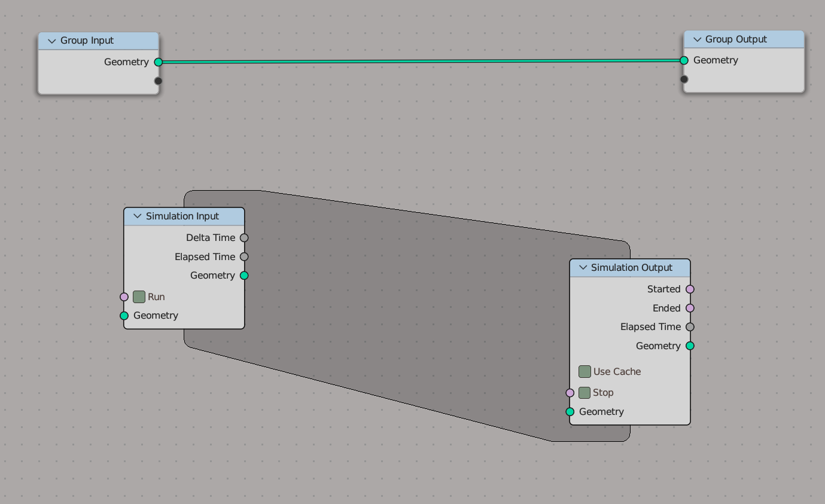Click Simulation Input Geometry output socket
This screenshot has width=825, height=504.
[x=244, y=276]
